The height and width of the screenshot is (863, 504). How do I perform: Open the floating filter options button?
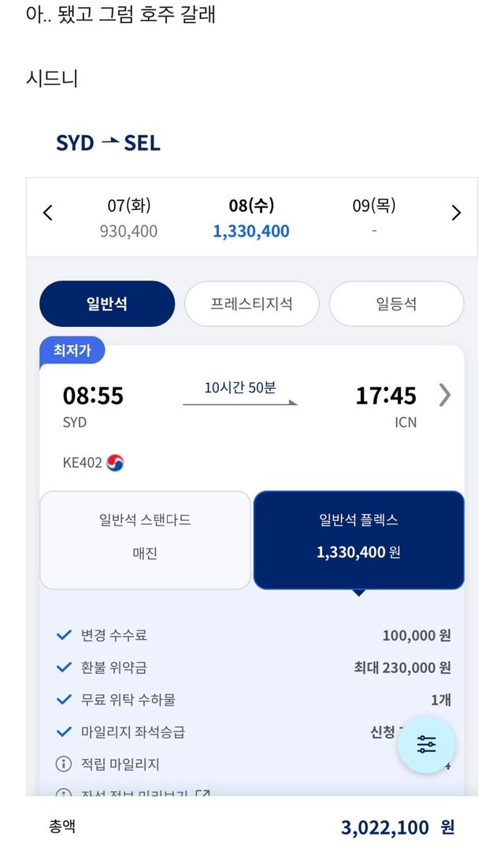(427, 745)
